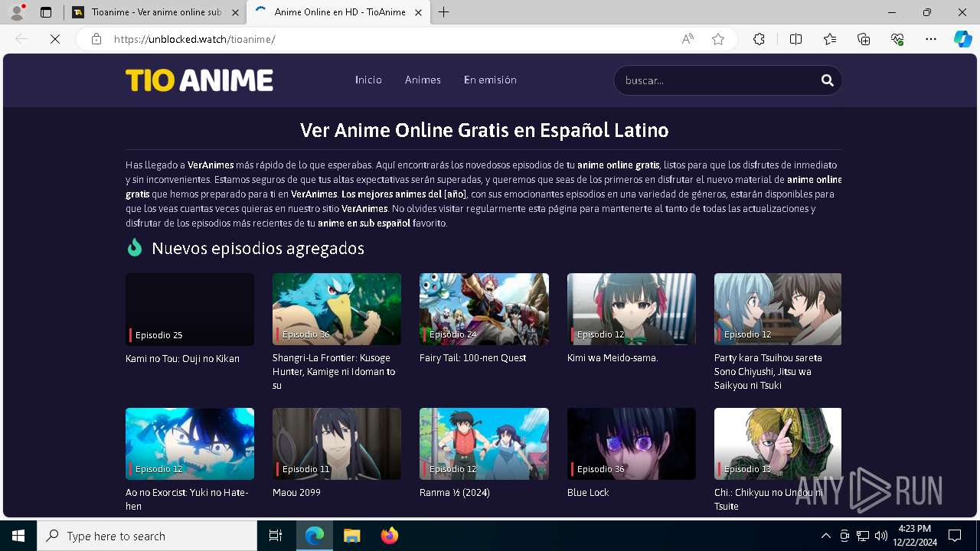This screenshot has height=551, width=980.
Task: Open a new tab with plus button
Action: point(444,12)
